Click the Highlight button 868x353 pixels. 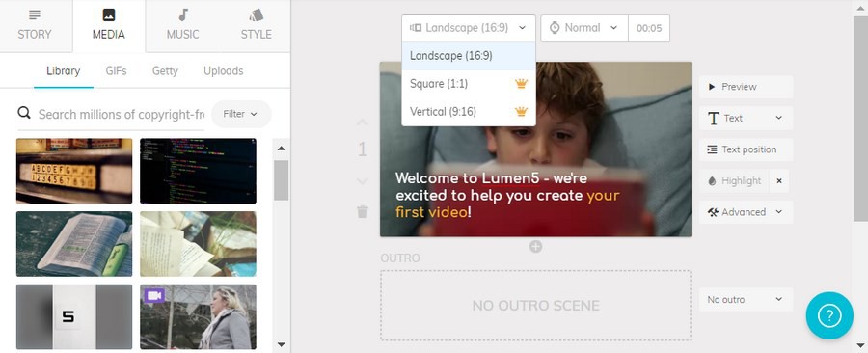coord(734,181)
